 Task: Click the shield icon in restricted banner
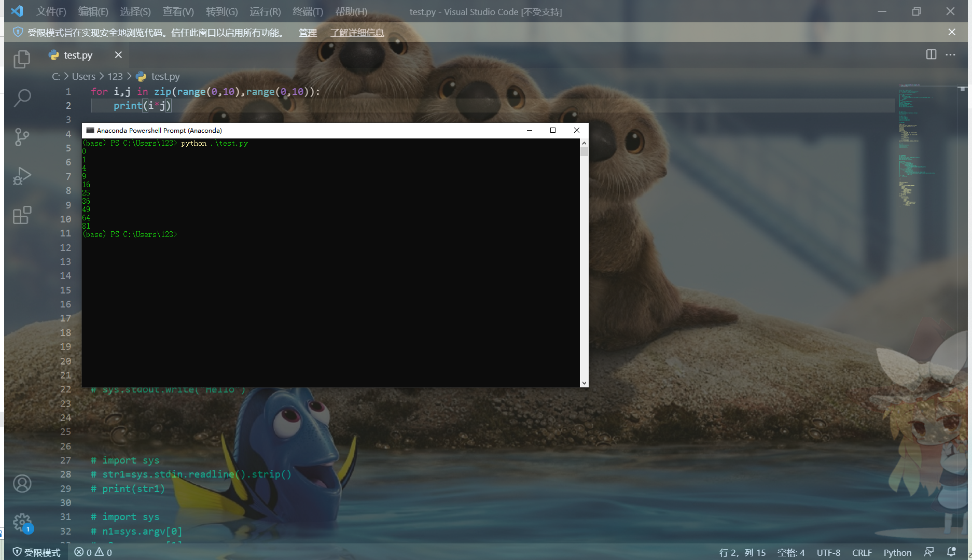(x=18, y=32)
